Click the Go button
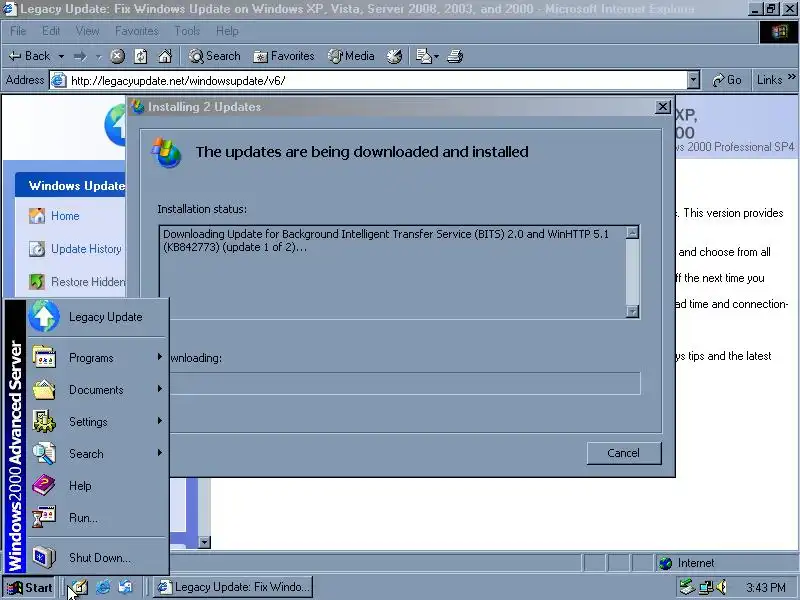 click(727, 80)
